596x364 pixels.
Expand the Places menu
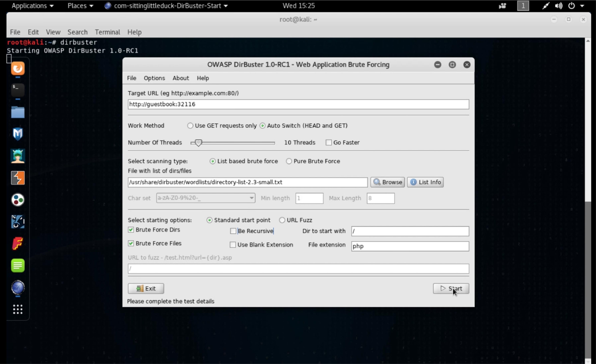coord(80,6)
